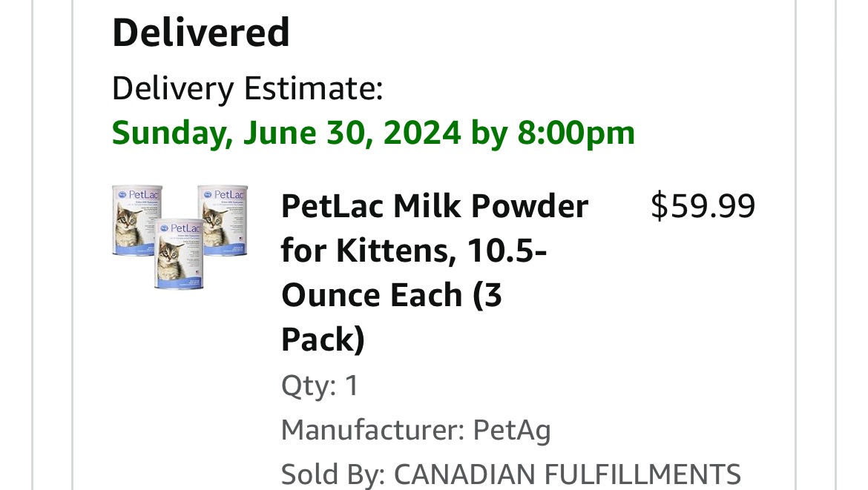Click "Pack)" on the title's last line
868x490 pixels.
pos(323,340)
